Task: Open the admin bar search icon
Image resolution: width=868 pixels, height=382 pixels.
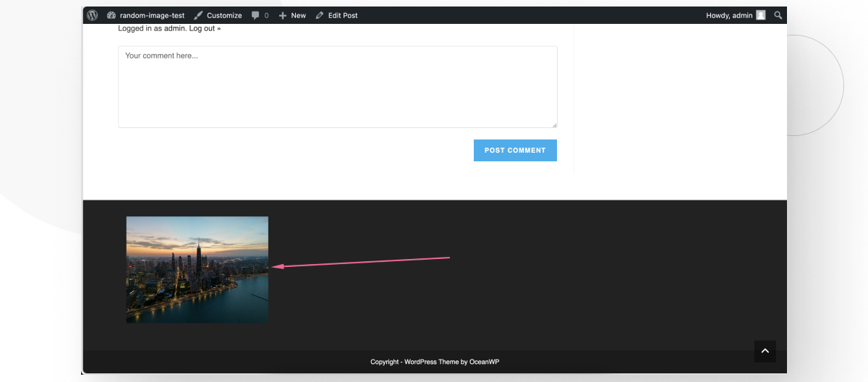Action: point(778,15)
